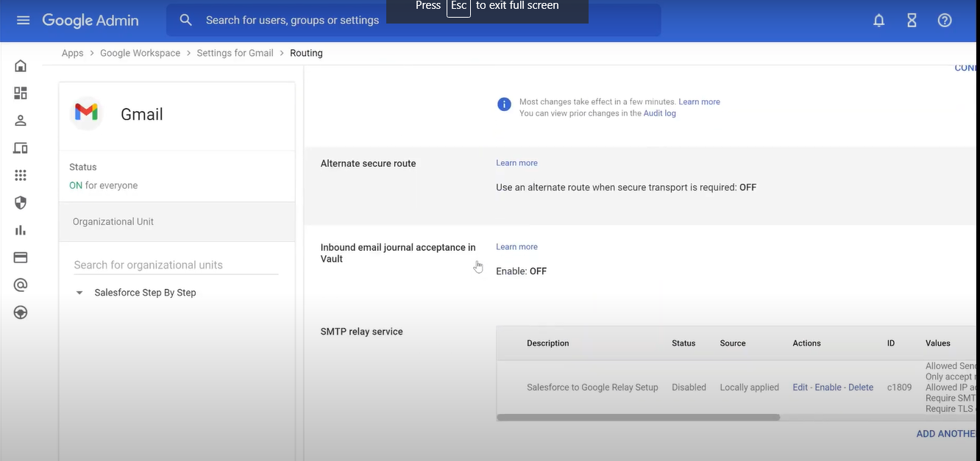Open the Audit log link
This screenshot has width=980, height=461.
659,113
